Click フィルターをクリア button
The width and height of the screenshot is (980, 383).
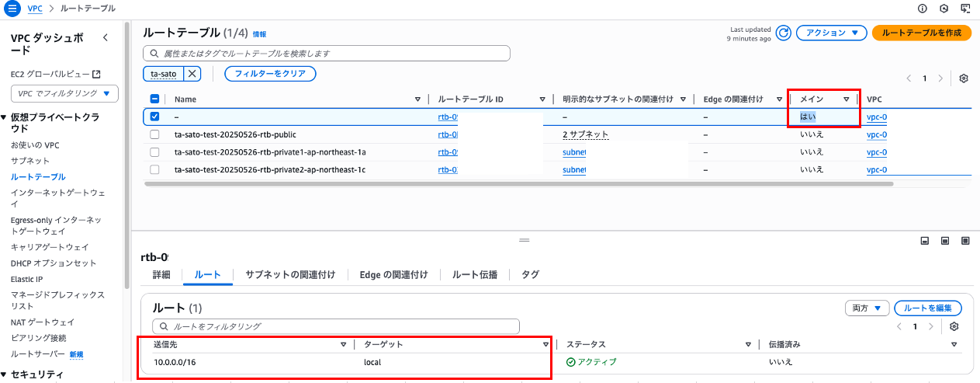270,74
